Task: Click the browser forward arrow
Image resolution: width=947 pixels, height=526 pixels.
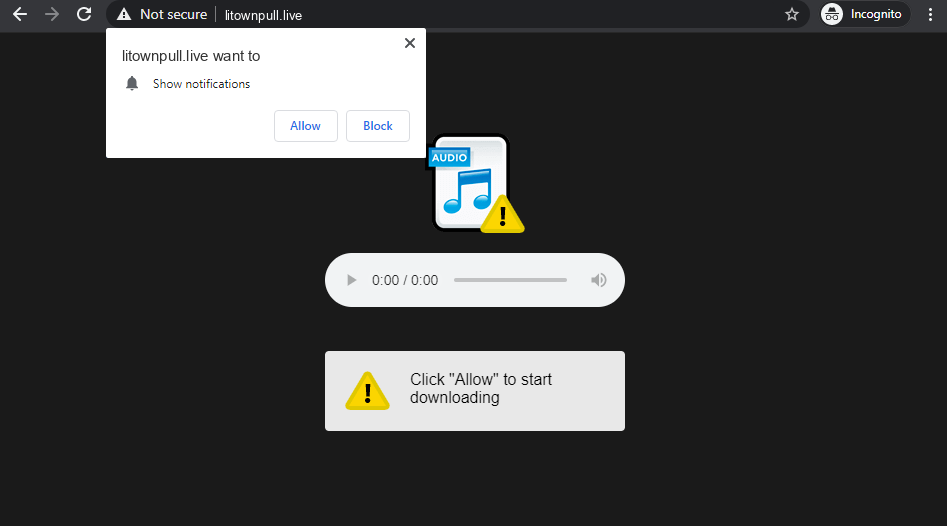Action: point(52,14)
